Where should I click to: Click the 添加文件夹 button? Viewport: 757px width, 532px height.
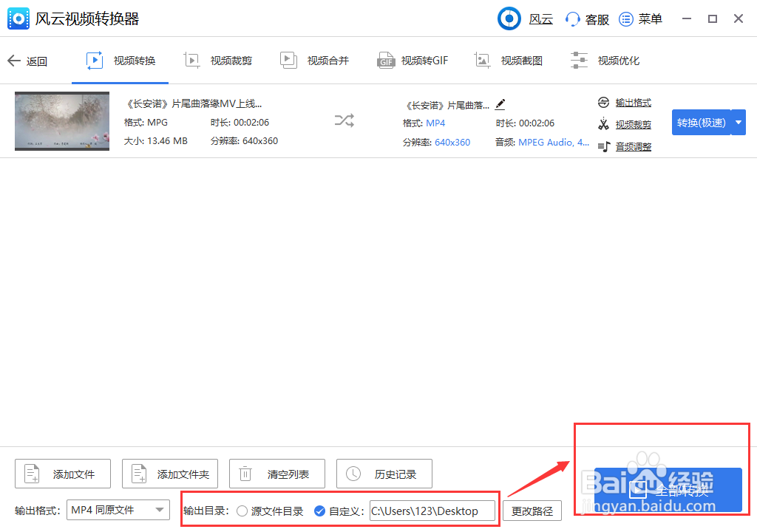tap(170, 474)
